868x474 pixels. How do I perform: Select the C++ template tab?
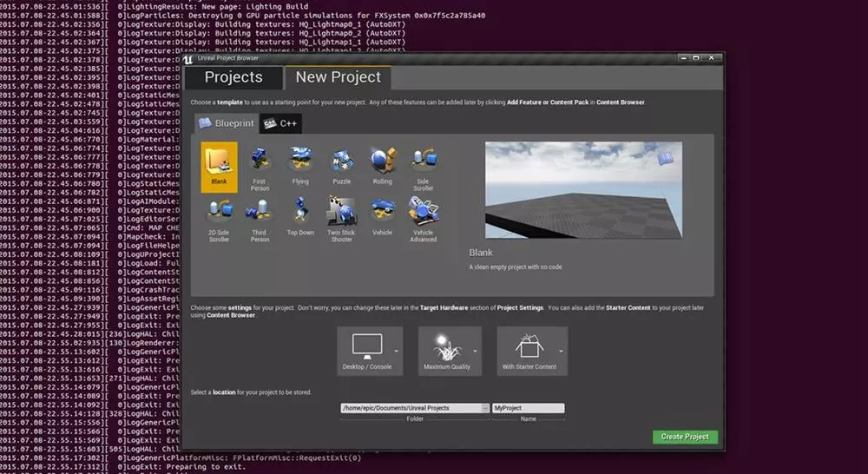point(280,123)
